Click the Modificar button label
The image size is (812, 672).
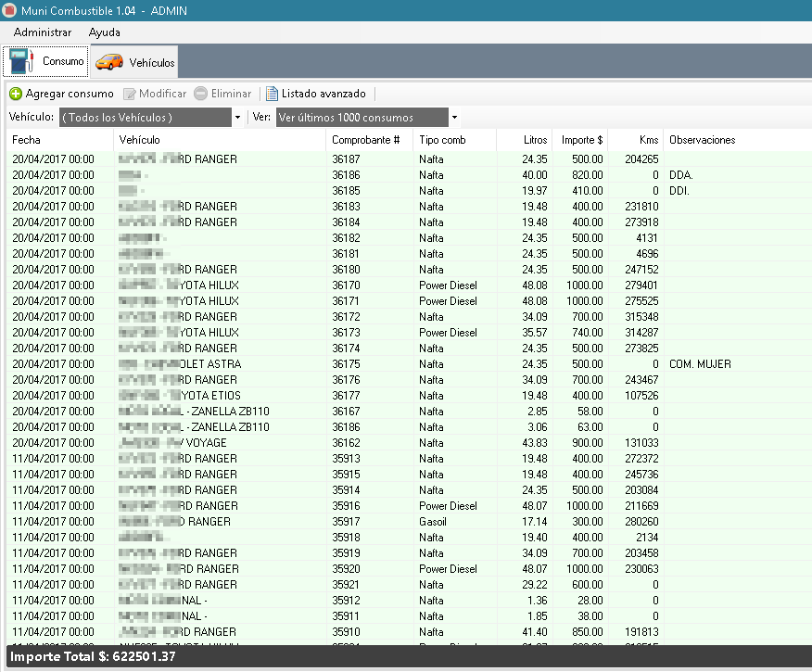click(162, 94)
